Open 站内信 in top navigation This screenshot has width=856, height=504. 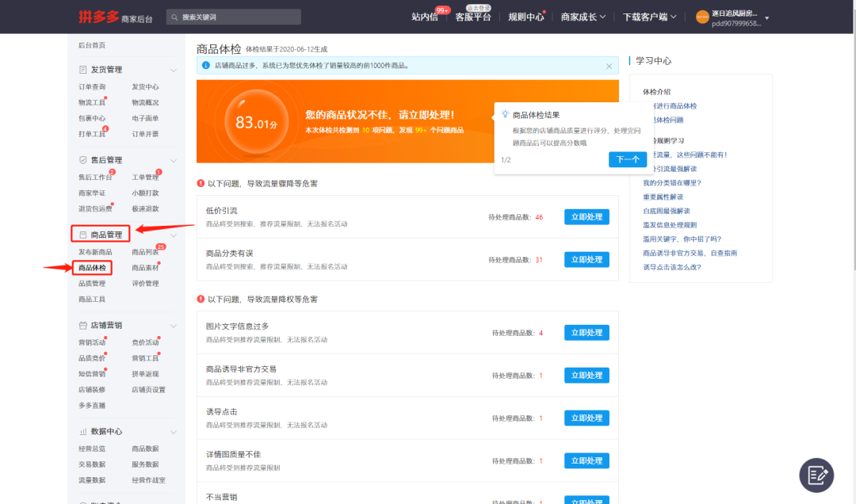coord(425,17)
